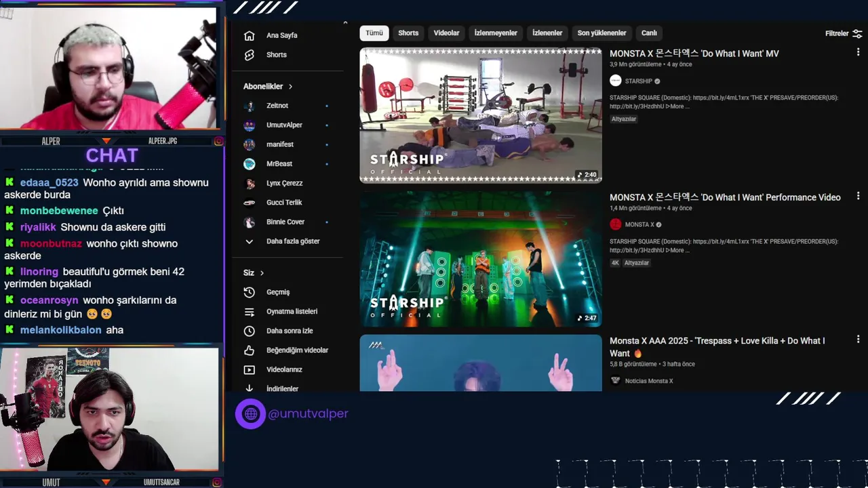This screenshot has height=488, width=868.
Task: Click MONSTA X channel avatar icon
Action: 615,224
